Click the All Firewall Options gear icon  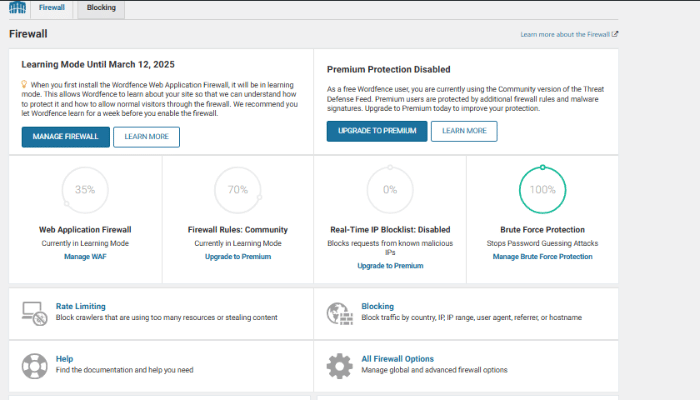(x=340, y=366)
